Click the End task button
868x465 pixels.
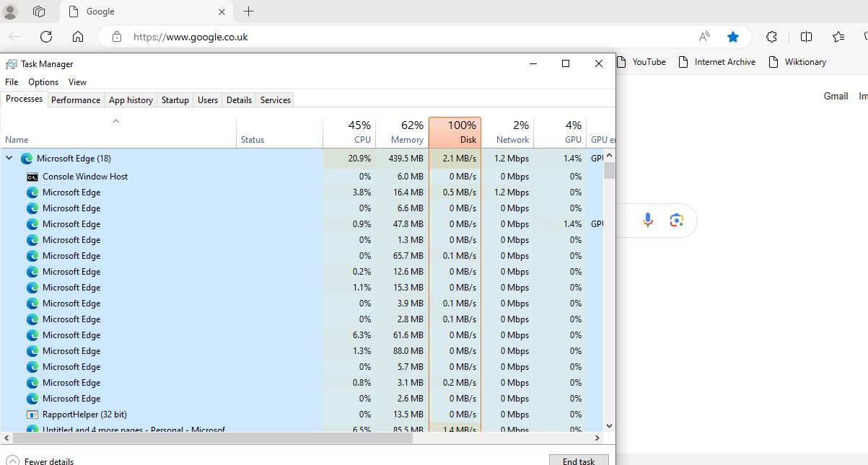pos(579,460)
